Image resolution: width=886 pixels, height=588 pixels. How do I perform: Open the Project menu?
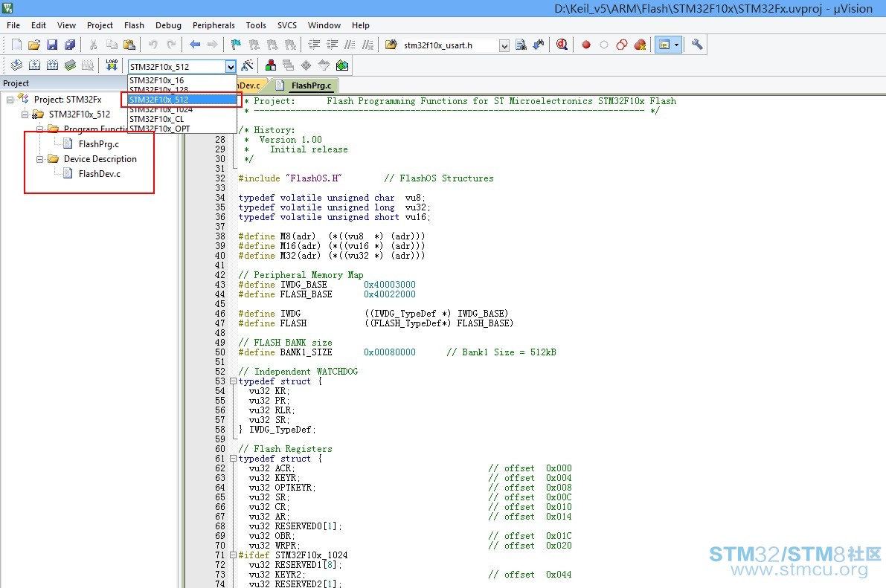click(x=100, y=25)
